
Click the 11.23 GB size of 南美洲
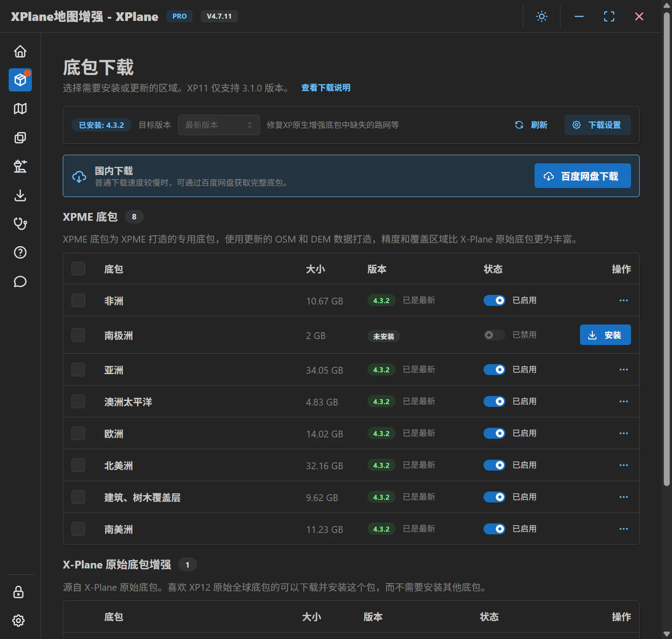(325, 530)
